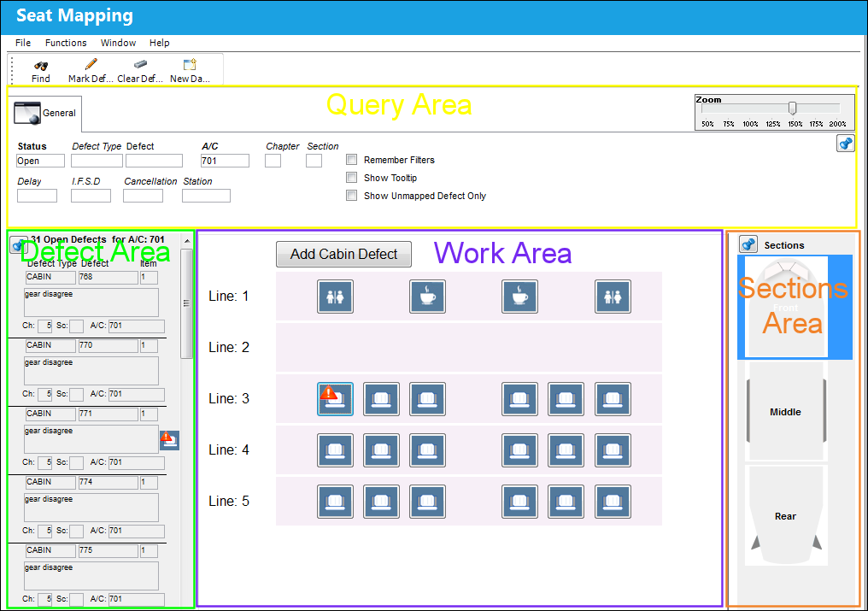Screen dimensions: 868x611
Task: Click into the A/C field in Query area
Action: point(225,161)
